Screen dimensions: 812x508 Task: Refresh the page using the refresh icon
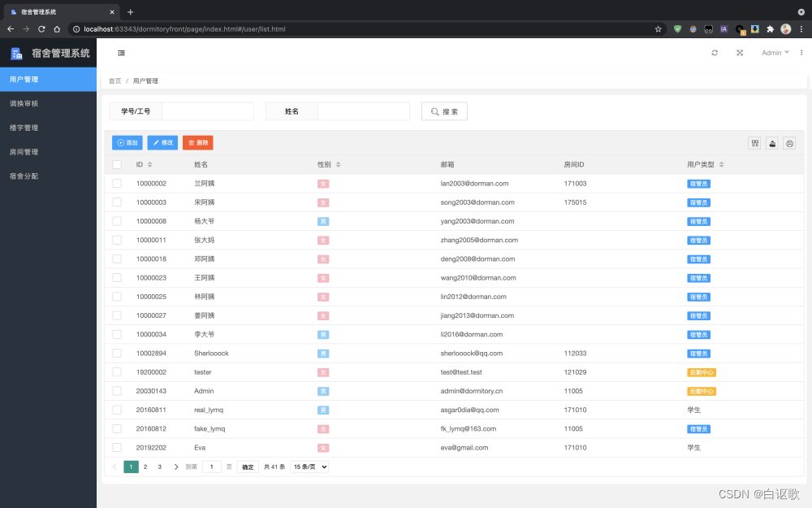[715, 52]
